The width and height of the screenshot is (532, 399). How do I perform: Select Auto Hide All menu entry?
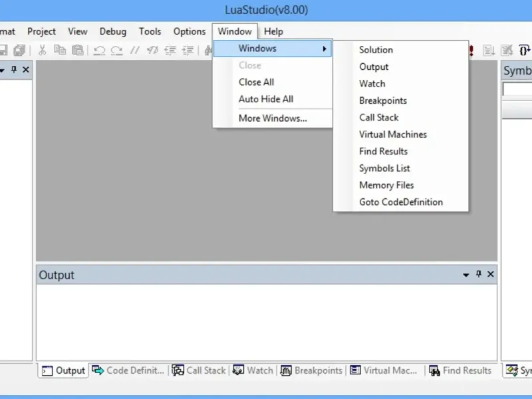pos(273,99)
